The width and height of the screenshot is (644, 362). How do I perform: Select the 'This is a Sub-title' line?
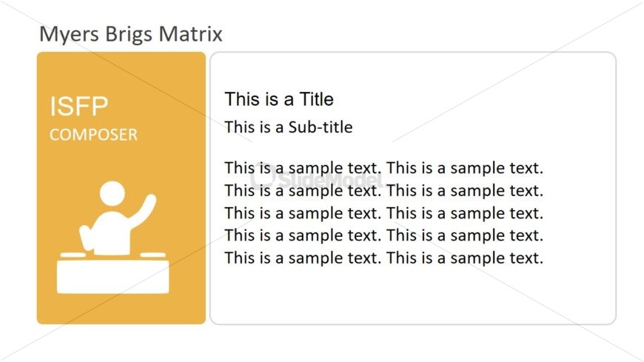point(289,127)
